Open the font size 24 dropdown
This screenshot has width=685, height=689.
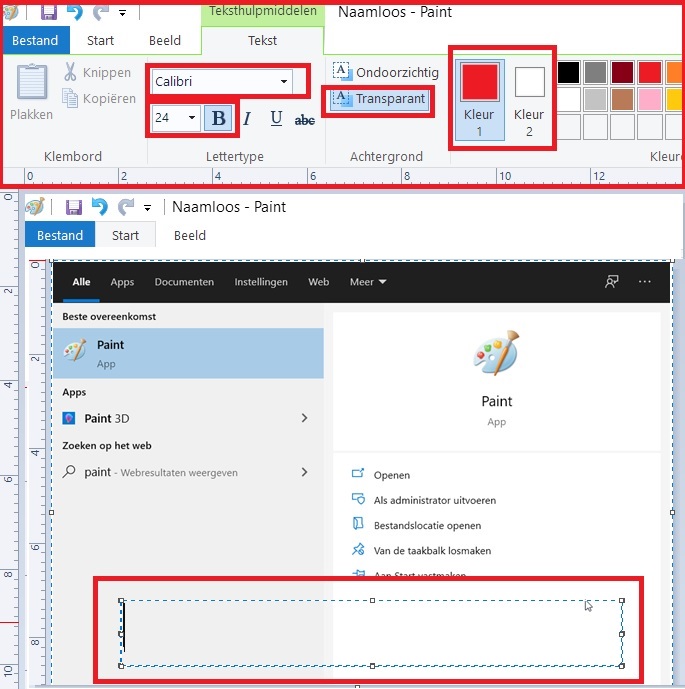192,119
